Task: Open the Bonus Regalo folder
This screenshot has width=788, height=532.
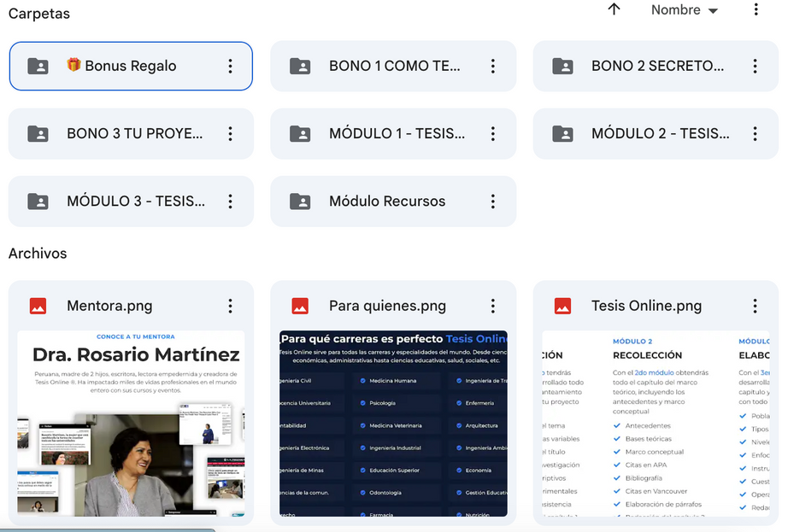Action: tap(131, 67)
